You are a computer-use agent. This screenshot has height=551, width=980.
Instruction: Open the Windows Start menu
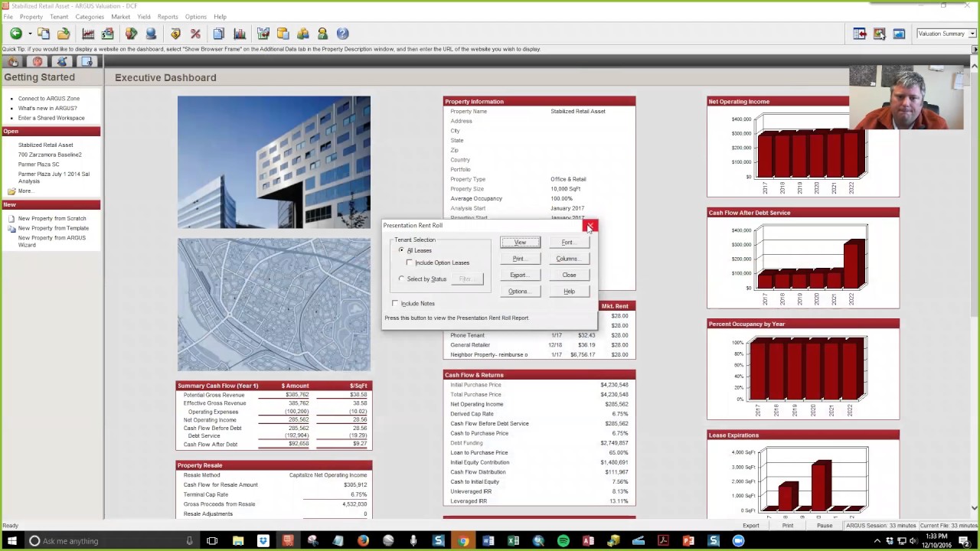tap(11, 541)
